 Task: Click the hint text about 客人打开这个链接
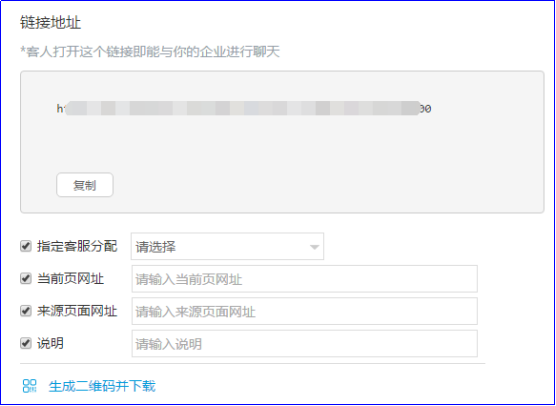[150, 52]
